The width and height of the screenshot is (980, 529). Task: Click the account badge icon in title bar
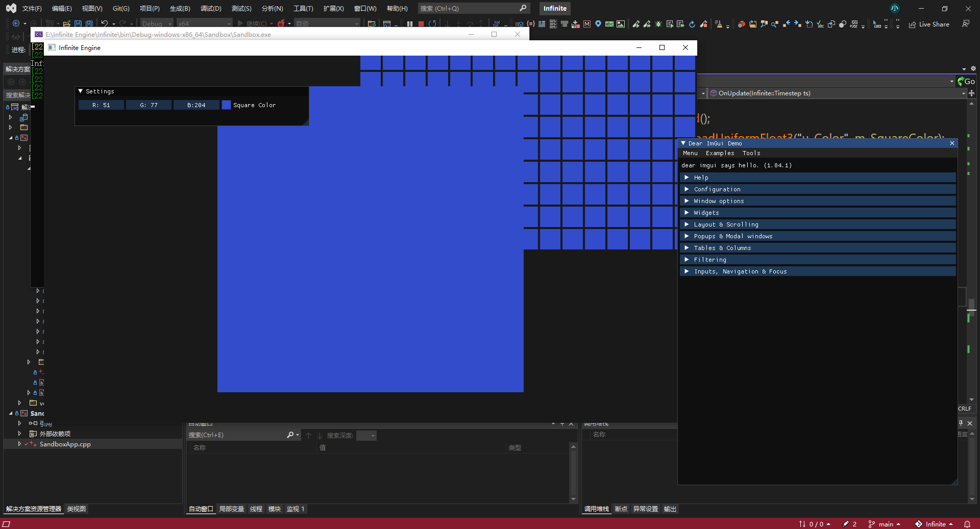click(x=895, y=8)
